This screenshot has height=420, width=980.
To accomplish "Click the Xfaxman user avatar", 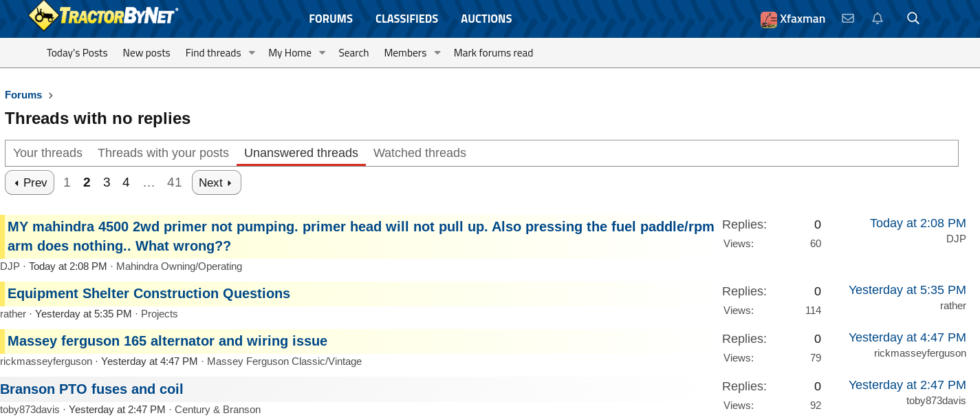I will (x=768, y=19).
